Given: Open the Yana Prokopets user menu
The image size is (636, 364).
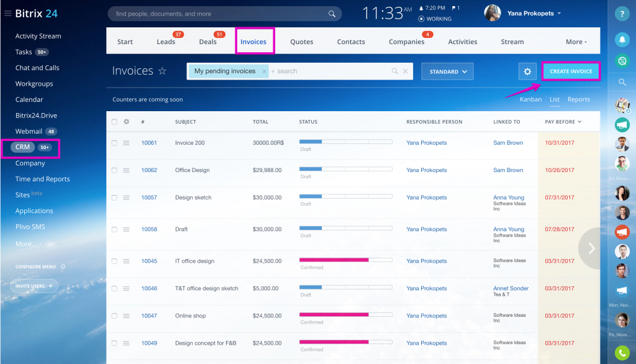Looking at the screenshot, I should tap(534, 14).
